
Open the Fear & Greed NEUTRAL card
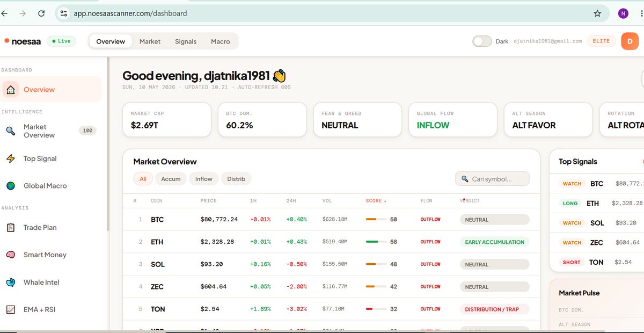pyautogui.click(x=357, y=120)
